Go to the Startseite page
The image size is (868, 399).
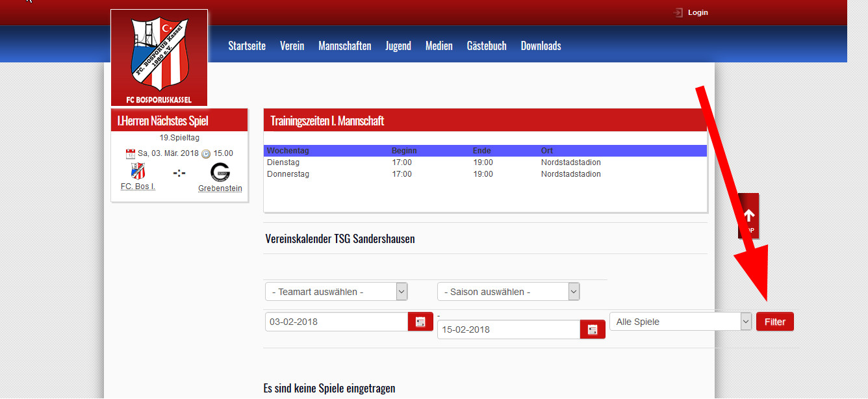247,45
